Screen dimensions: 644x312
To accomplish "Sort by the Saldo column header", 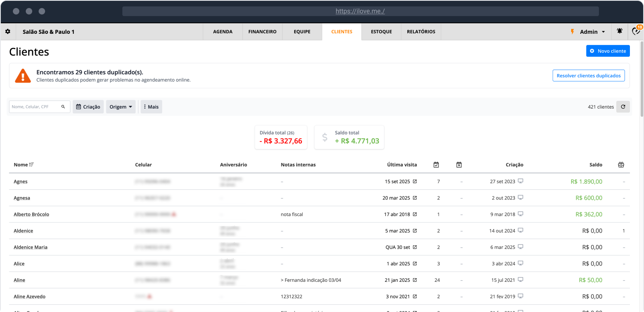I will [x=596, y=165].
